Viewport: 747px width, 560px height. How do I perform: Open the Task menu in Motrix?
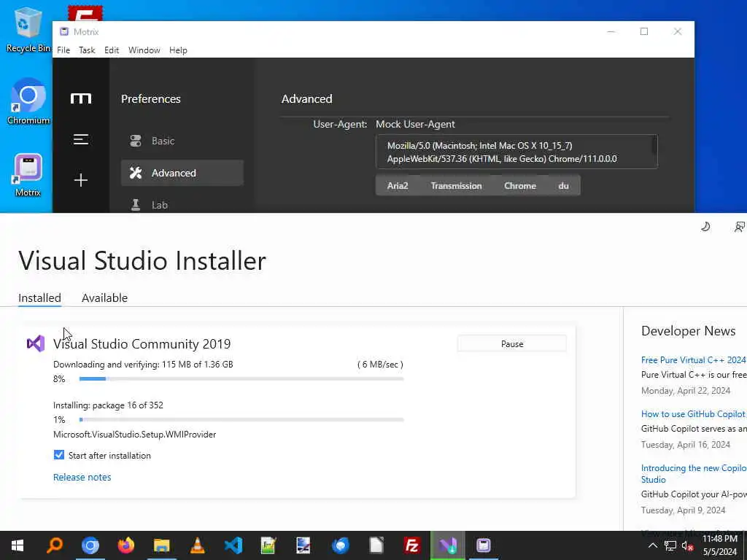87,50
